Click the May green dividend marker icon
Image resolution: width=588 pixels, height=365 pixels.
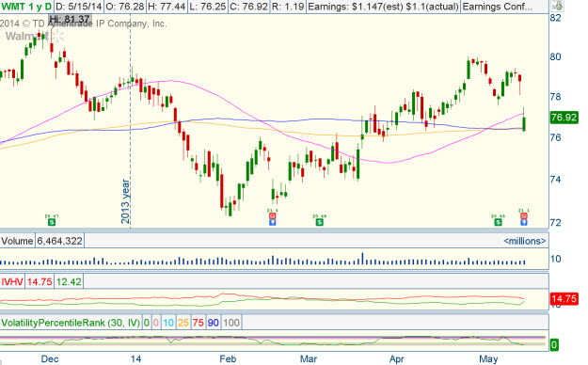pos(498,222)
